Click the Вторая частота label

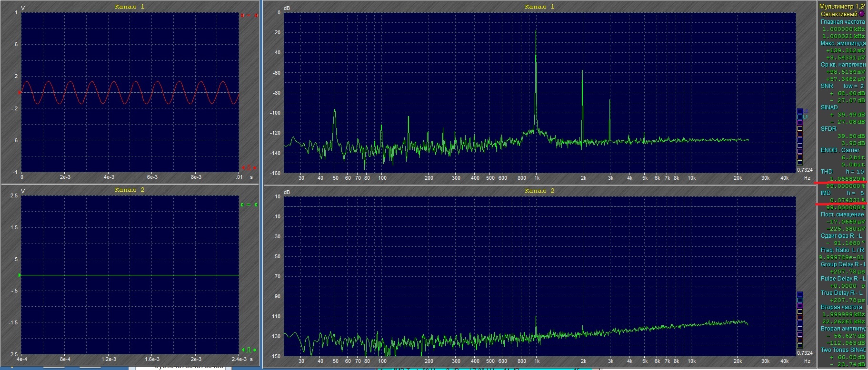(841, 307)
